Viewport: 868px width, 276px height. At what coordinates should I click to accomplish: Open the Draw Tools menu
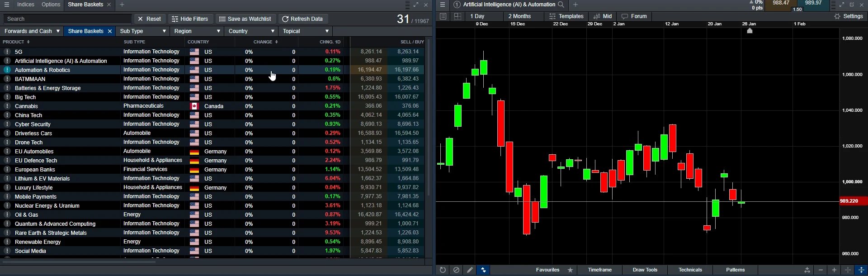click(645, 270)
